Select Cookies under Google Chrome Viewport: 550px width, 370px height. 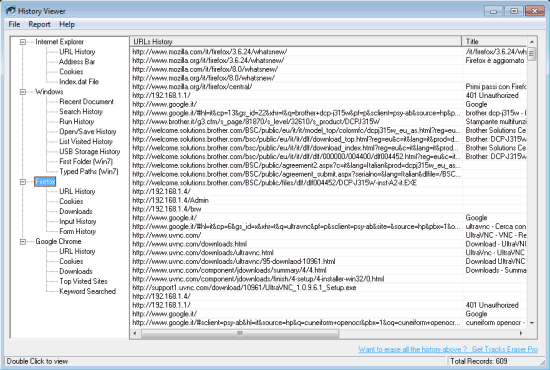[x=71, y=262]
